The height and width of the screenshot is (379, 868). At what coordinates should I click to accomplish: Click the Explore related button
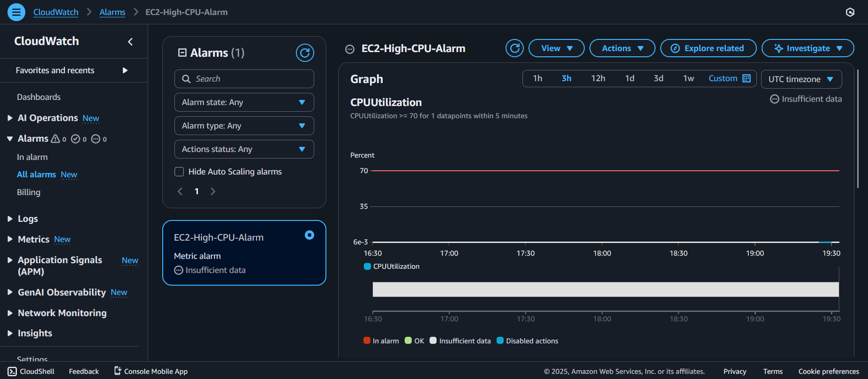[x=709, y=48]
